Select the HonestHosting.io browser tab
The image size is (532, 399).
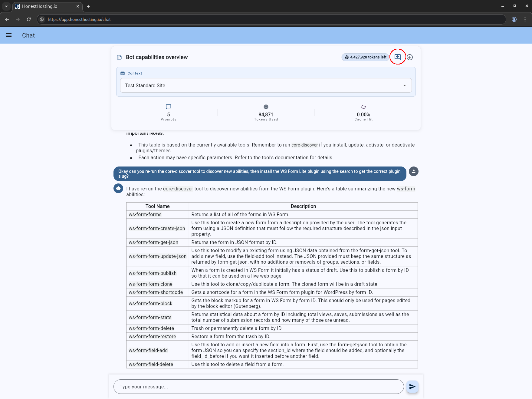coord(45,6)
